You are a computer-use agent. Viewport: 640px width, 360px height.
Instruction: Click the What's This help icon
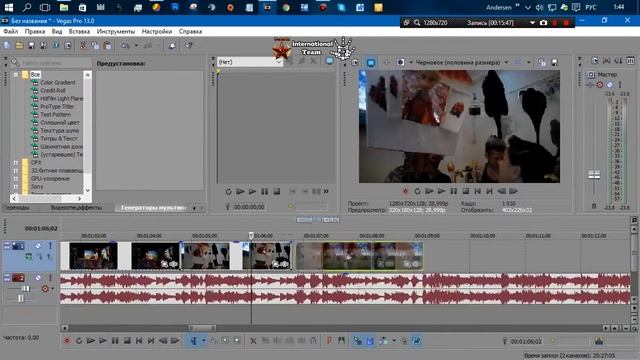tap(189, 45)
